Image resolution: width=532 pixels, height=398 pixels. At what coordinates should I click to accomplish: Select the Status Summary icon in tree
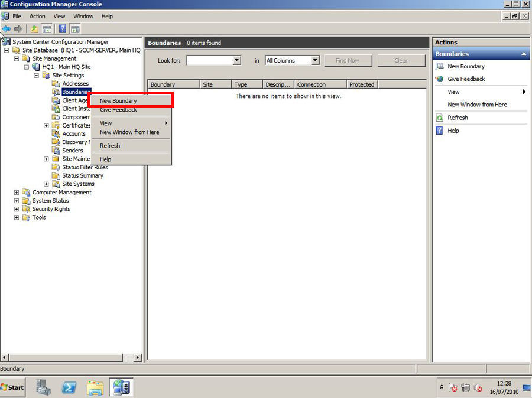(x=56, y=175)
